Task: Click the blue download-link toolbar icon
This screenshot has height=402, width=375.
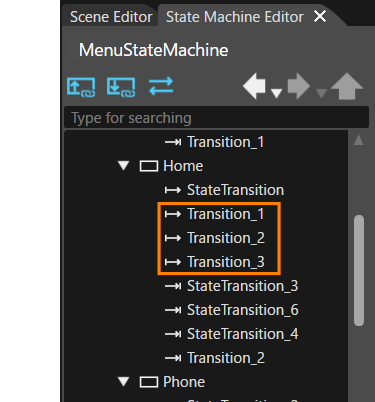Action: tap(121, 87)
